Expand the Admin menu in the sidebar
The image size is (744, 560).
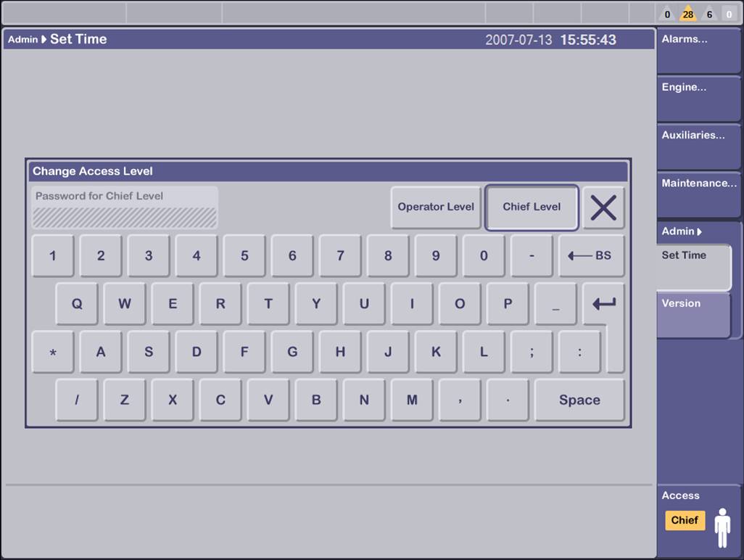click(680, 231)
